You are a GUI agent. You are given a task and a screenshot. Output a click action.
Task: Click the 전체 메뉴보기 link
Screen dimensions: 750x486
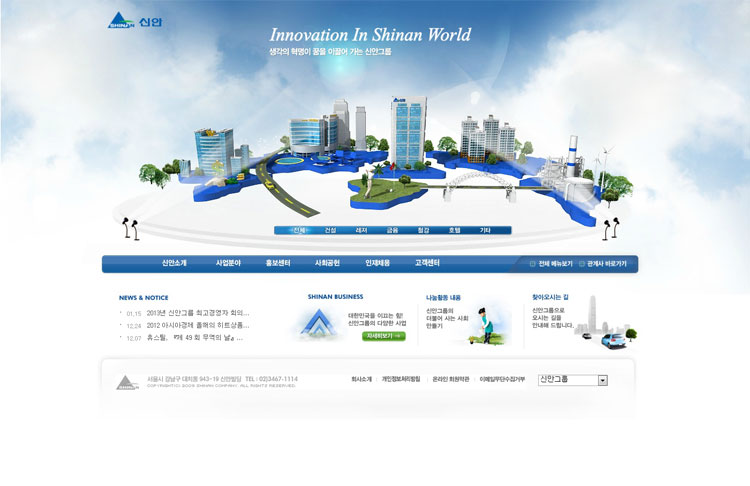point(555,264)
